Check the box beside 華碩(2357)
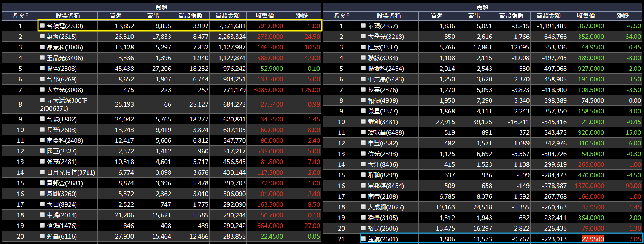This screenshot has width=644, height=244. pyautogui.click(x=363, y=26)
